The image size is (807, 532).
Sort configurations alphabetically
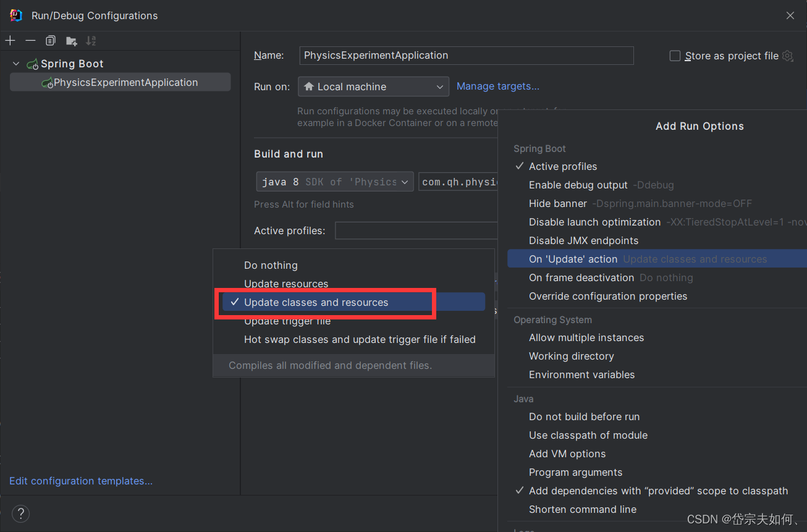[x=91, y=41]
